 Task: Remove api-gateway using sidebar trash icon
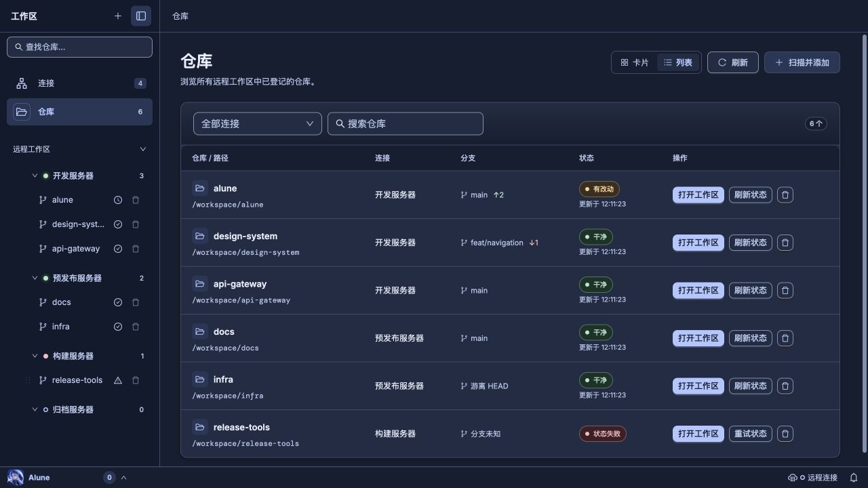136,249
